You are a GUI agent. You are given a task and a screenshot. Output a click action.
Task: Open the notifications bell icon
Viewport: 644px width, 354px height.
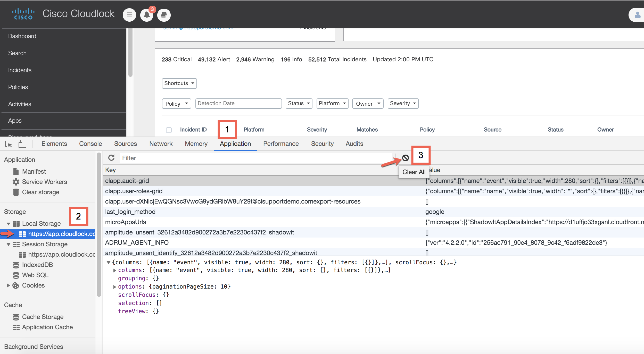pyautogui.click(x=147, y=15)
